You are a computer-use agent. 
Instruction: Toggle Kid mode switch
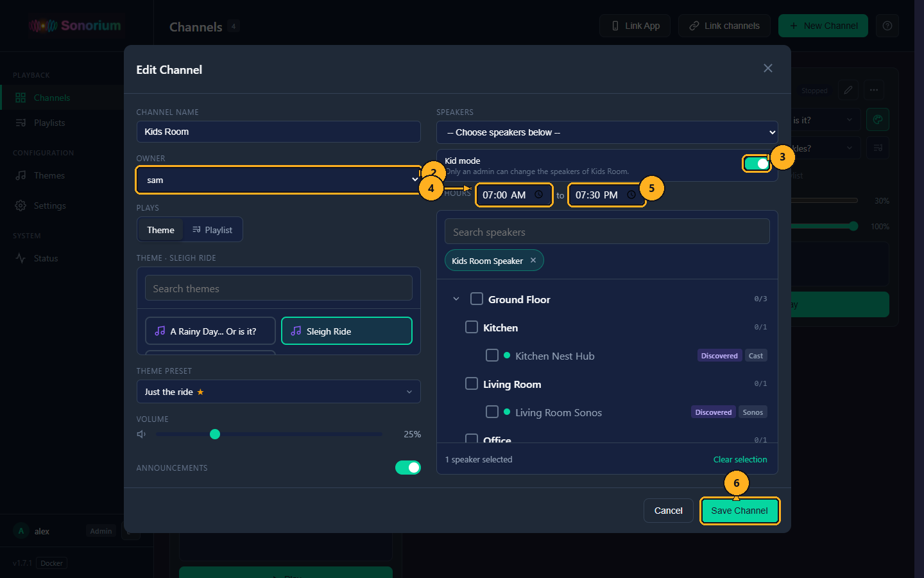point(757,164)
